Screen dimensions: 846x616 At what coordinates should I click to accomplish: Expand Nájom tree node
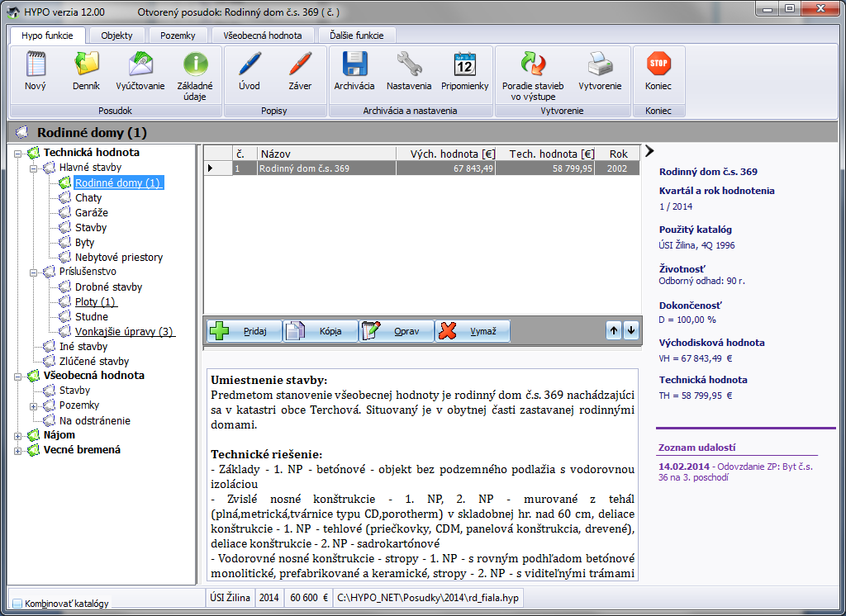[17, 436]
